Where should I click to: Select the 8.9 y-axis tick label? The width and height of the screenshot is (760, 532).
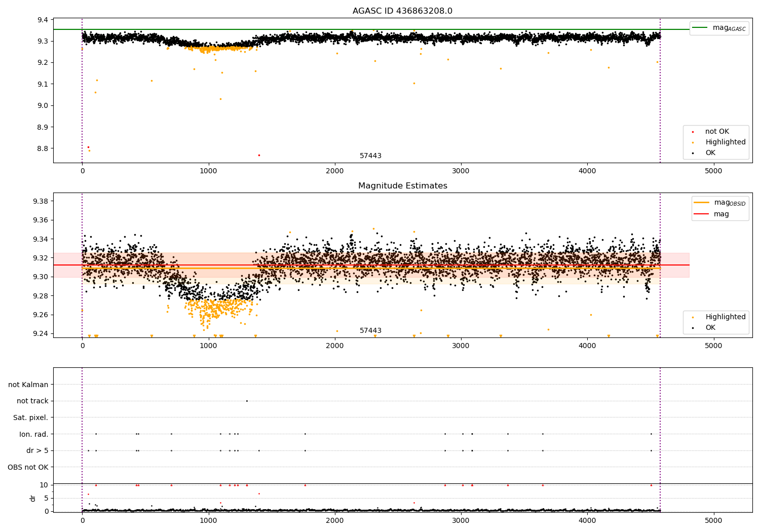click(x=43, y=127)
